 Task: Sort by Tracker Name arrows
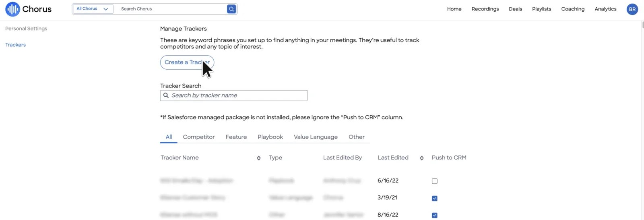click(259, 158)
